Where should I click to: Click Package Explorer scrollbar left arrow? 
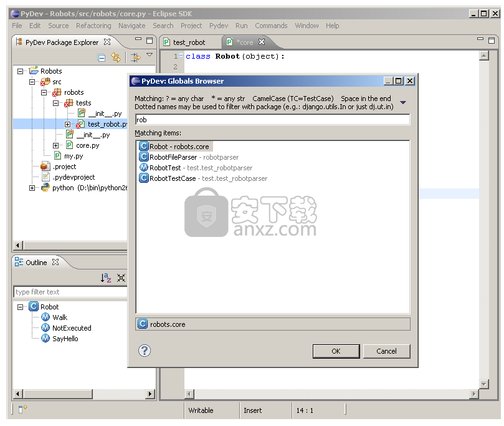tap(17, 246)
